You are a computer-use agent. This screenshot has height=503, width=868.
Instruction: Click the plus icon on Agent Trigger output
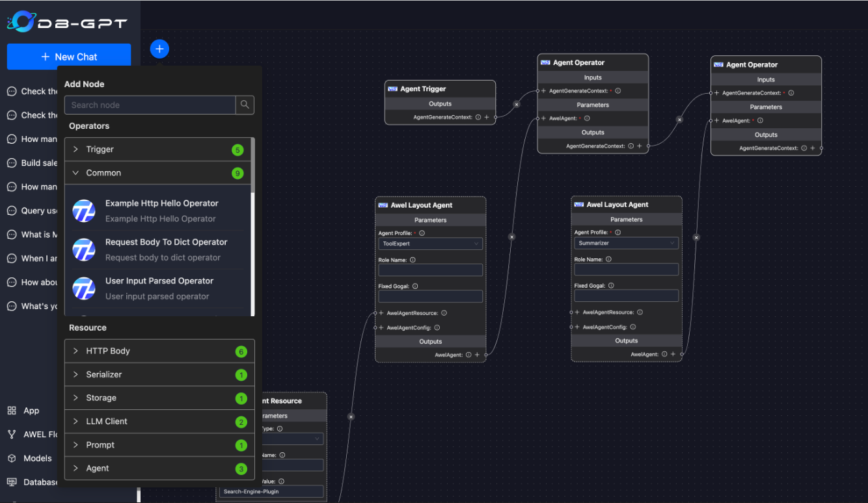pyautogui.click(x=487, y=117)
